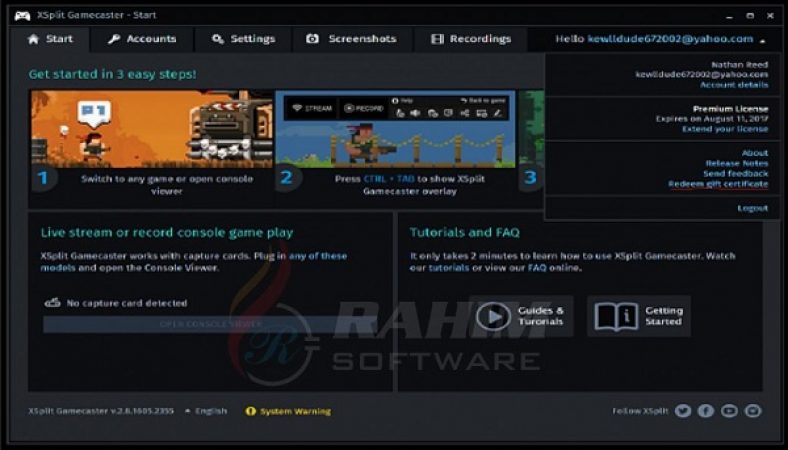Click the capture card icon
788x450 pixels.
click(52, 303)
